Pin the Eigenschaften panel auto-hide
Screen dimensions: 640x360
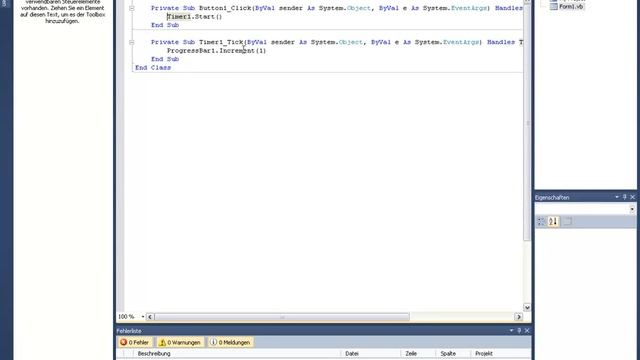[x=624, y=197]
